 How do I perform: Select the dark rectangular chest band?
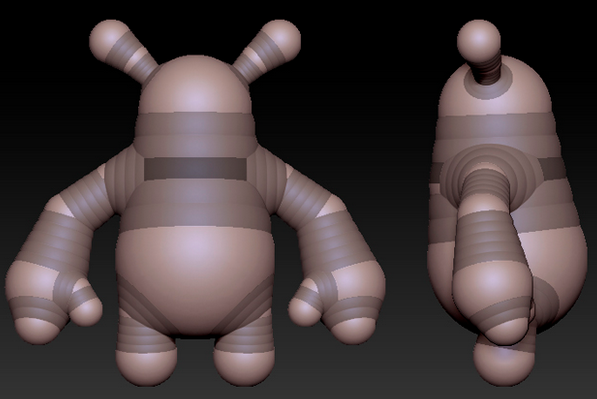195,168
